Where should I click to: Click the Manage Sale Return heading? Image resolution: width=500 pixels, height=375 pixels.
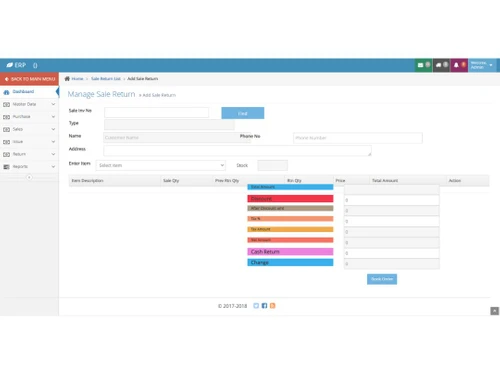click(101, 94)
